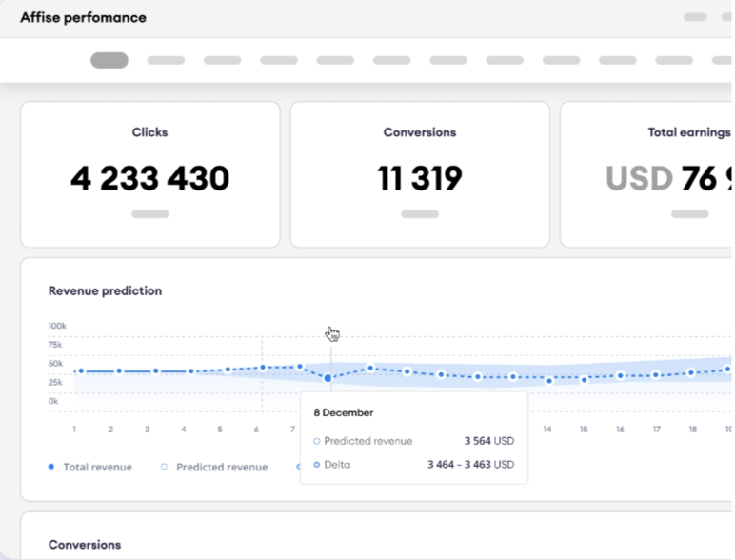Screen dimensions: 735x560
Task: Click the gray pill under the Clicks value
Action: [x=150, y=214]
